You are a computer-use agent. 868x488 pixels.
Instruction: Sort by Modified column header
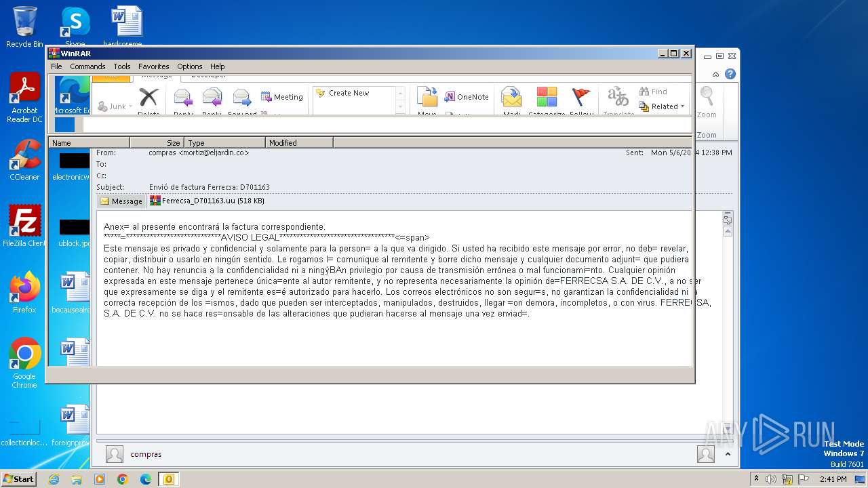pyautogui.click(x=299, y=142)
